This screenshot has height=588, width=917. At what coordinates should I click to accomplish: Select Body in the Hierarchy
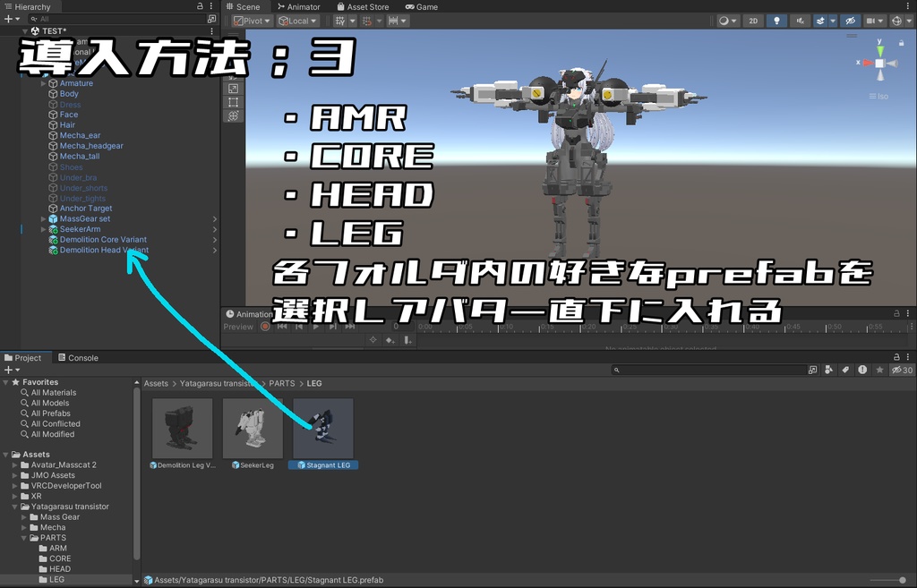click(69, 93)
